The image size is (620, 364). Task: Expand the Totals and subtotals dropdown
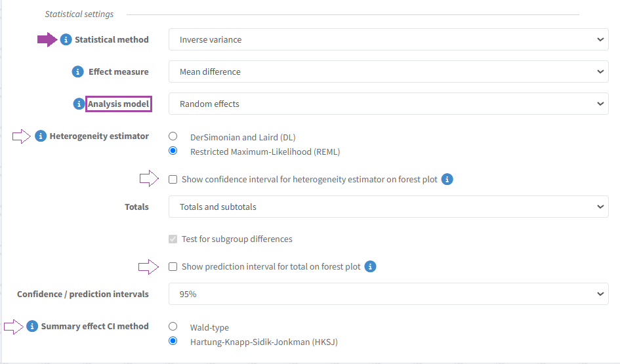(388, 207)
